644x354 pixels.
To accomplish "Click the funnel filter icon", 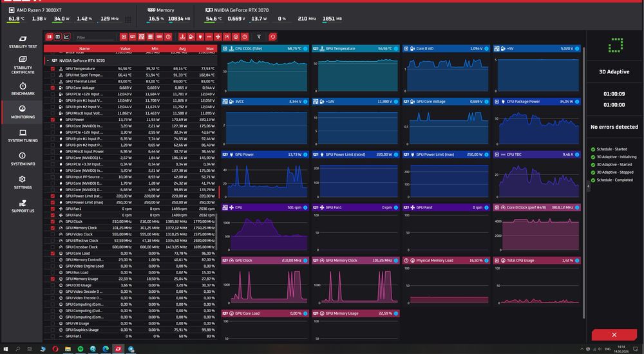I will coord(259,37).
